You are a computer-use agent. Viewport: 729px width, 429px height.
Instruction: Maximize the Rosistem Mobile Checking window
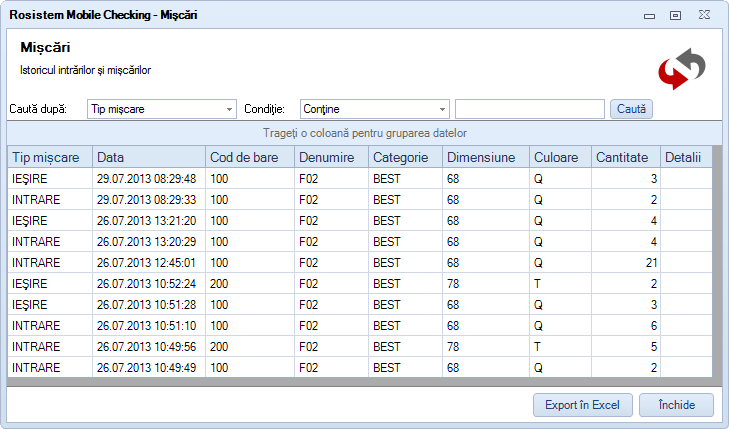675,15
